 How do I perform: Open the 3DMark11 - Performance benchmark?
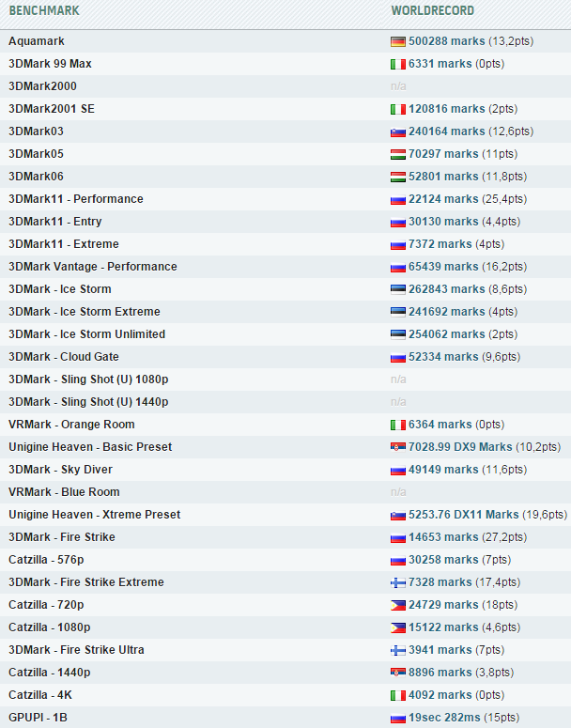pyautogui.click(x=76, y=199)
